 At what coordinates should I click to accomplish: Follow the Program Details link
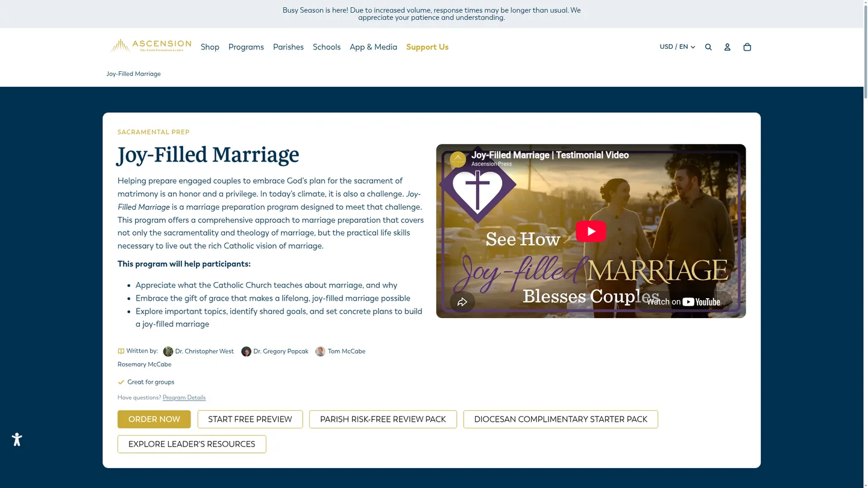click(x=184, y=398)
